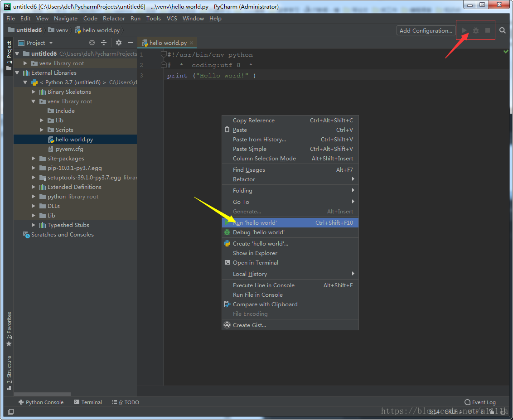Viewport: 513px width, 420px height.
Task: Choose Create Gist... menu item
Action: [x=290, y=325]
